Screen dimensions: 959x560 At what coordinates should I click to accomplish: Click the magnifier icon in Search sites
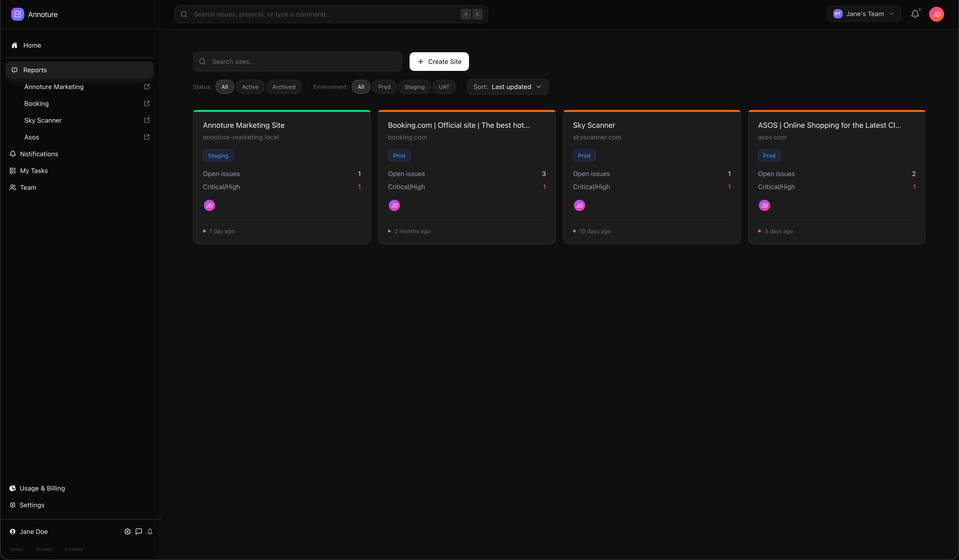point(202,62)
